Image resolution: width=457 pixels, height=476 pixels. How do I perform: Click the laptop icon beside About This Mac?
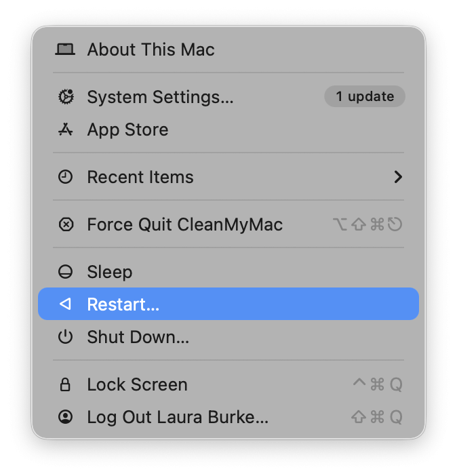(65, 49)
